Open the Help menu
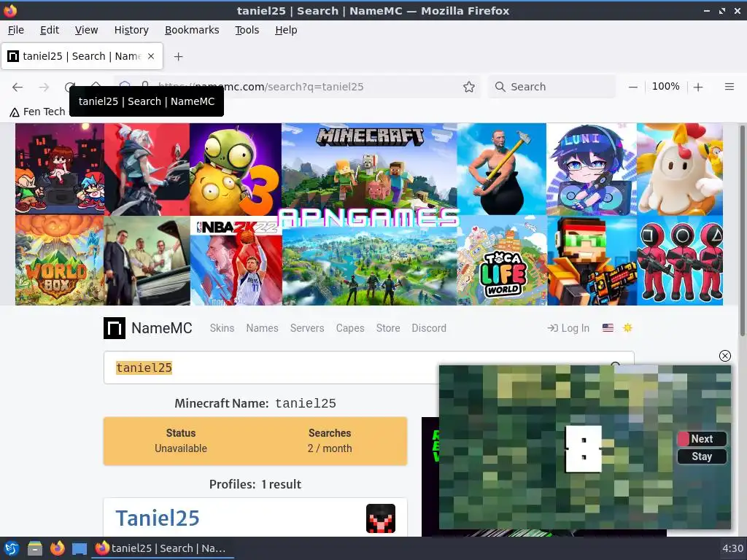The height and width of the screenshot is (560, 747). coord(286,30)
